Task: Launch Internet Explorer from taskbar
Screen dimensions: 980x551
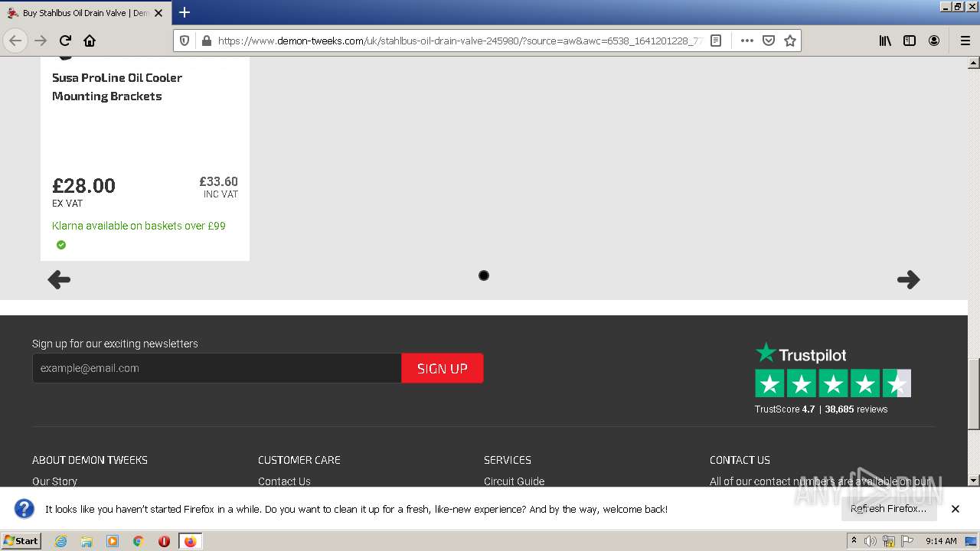Action: 60,541
